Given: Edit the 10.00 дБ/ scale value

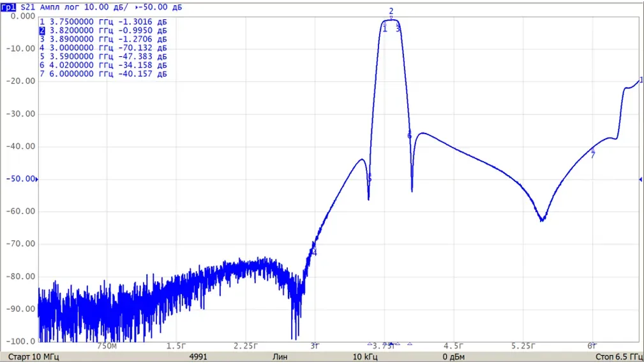Looking at the screenshot, I should pyautogui.click(x=106, y=7).
